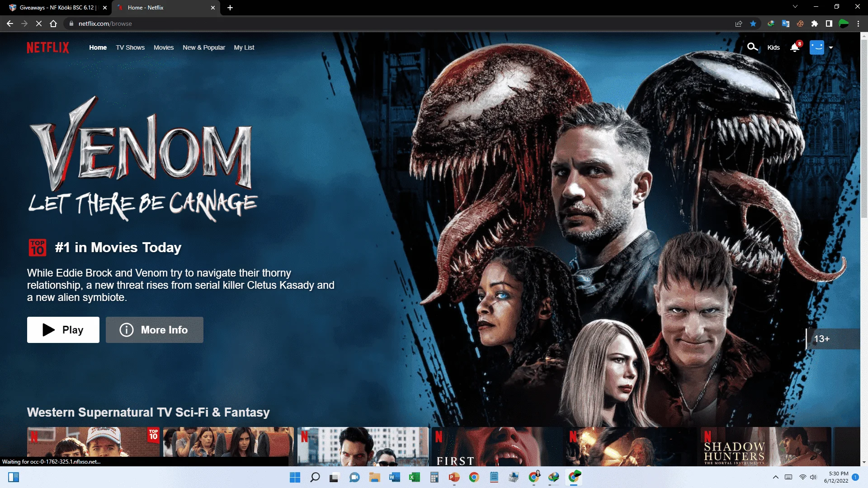Open File Explorer from taskbar
Screen dimensions: 868x488
click(x=374, y=477)
